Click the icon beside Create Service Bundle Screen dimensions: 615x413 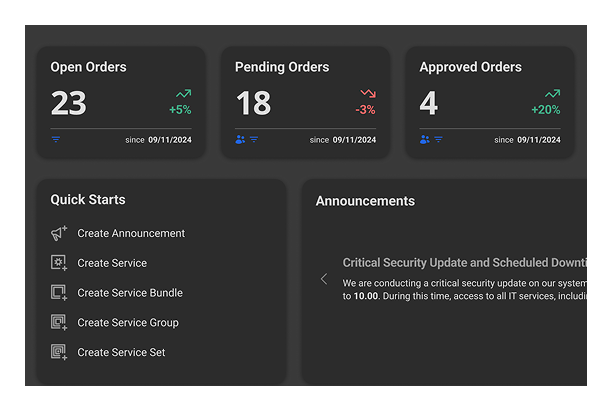tap(59, 293)
